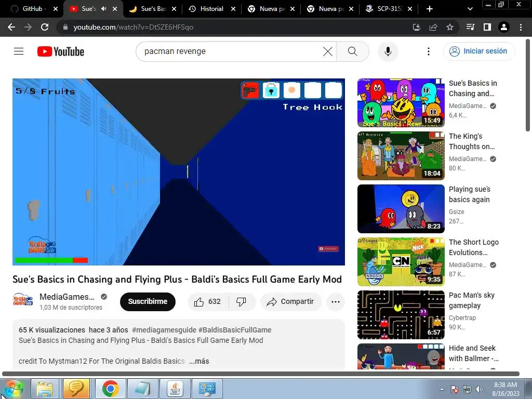This screenshot has width=532, height=399.
Task: Open more actions ellipsis under video
Action: click(x=336, y=302)
